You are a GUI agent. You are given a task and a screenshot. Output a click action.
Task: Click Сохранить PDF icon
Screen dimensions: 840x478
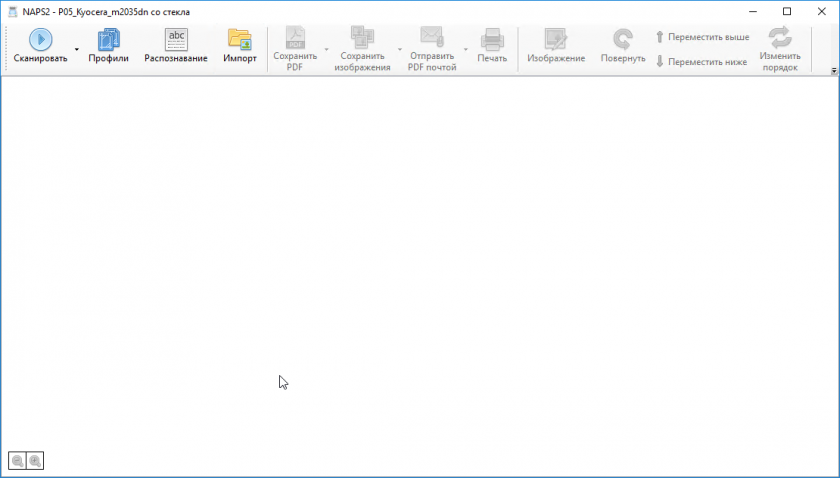[295, 48]
